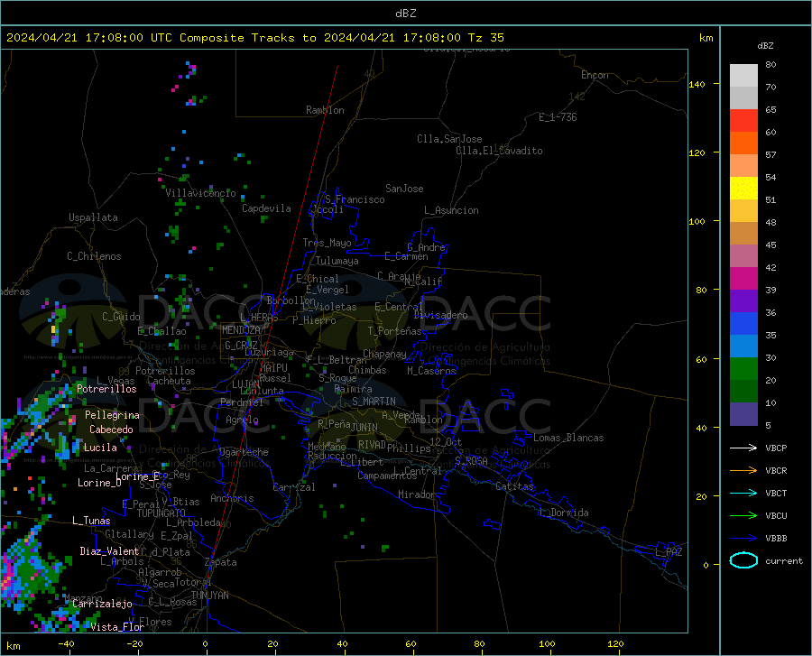This screenshot has height=656, width=812.
Task: Click the RIVAD map label
Action: (x=372, y=445)
